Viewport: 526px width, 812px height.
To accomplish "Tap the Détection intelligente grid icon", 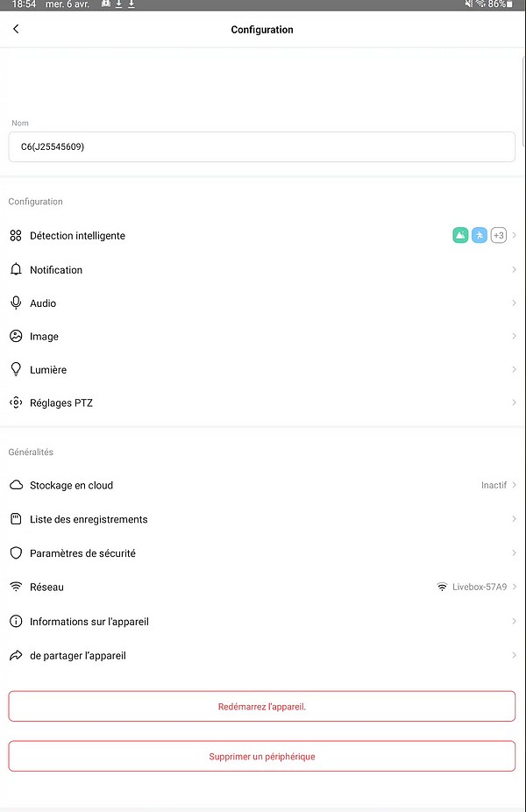I will click(16, 236).
